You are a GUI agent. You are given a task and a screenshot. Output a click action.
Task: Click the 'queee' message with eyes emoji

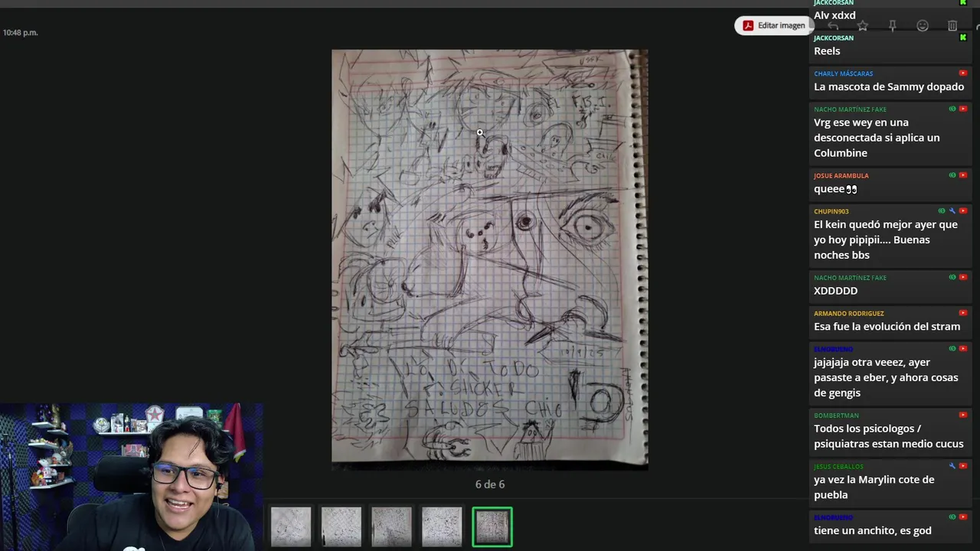(x=835, y=189)
